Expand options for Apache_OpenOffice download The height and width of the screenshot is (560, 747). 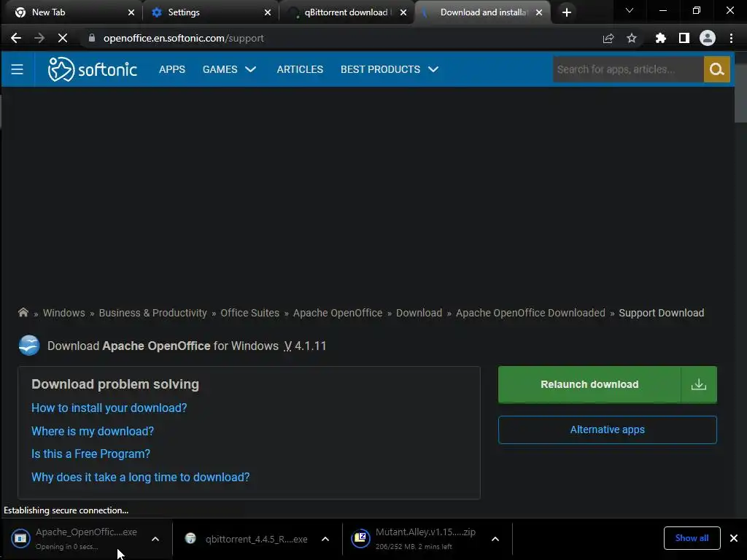pos(155,539)
